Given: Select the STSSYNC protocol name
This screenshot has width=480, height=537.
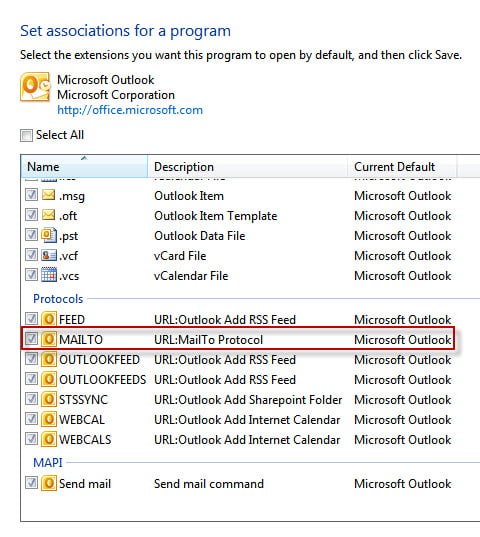Looking at the screenshot, I should coord(83,400).
